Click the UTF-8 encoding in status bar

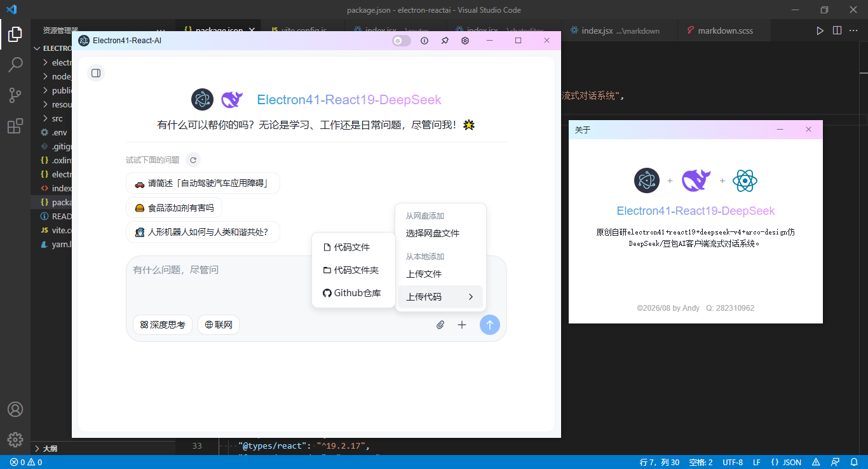click(733, 462)
